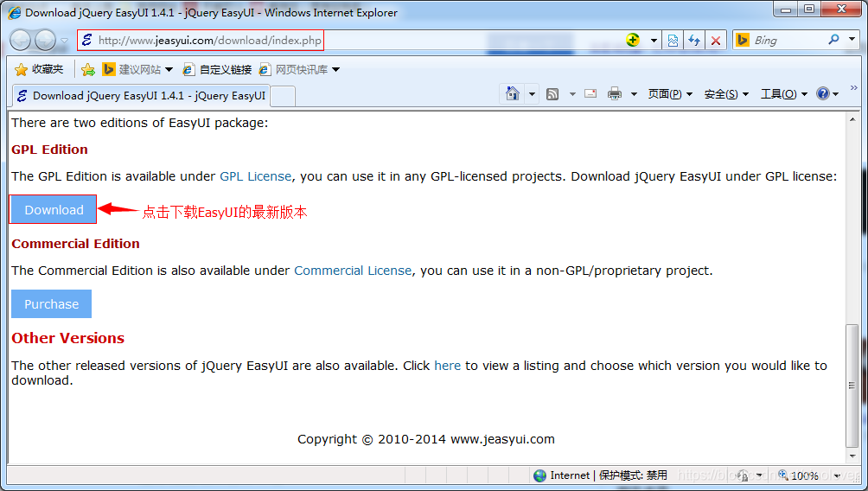Click the 'Other Versions' heading text

coord(67,338)
